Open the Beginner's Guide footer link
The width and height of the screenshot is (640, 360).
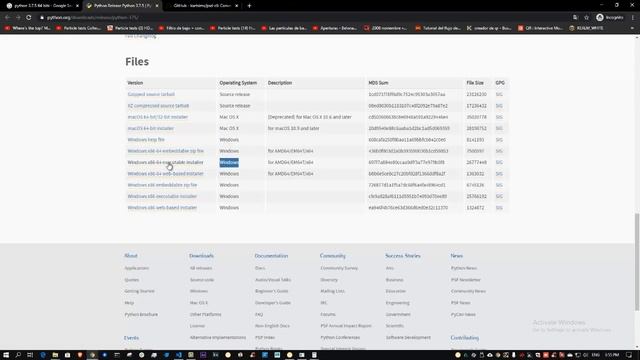[271, 291]
